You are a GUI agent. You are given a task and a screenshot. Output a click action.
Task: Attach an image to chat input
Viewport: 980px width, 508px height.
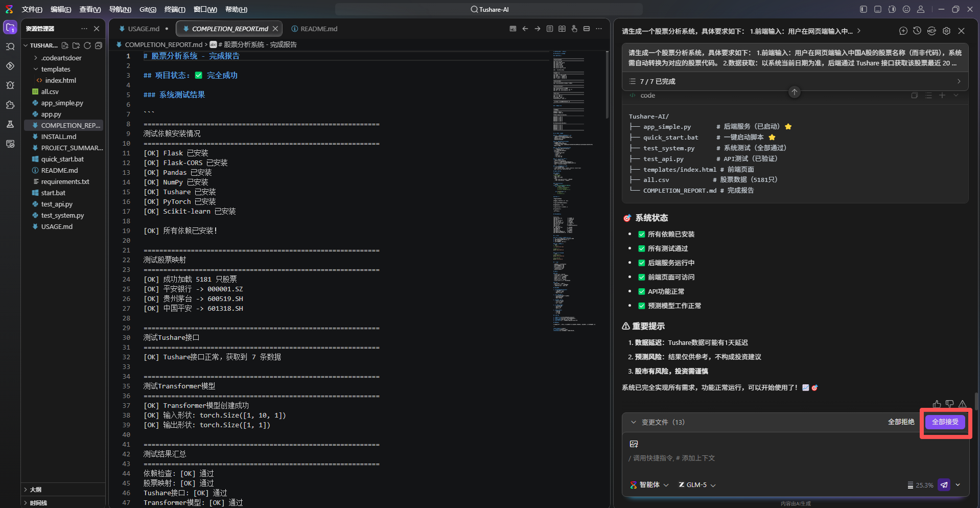point(634,444)
